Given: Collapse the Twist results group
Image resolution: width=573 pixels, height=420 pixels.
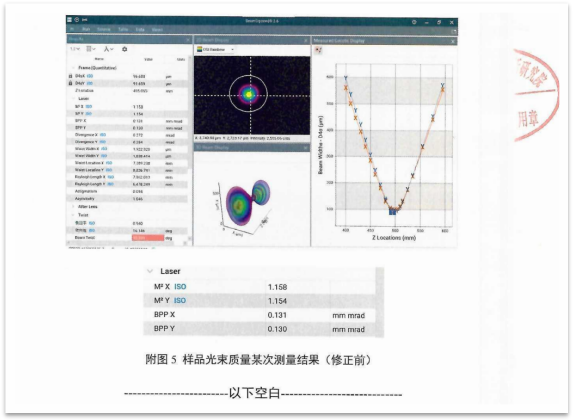Looking at the screenshot, I should point(73,215).
